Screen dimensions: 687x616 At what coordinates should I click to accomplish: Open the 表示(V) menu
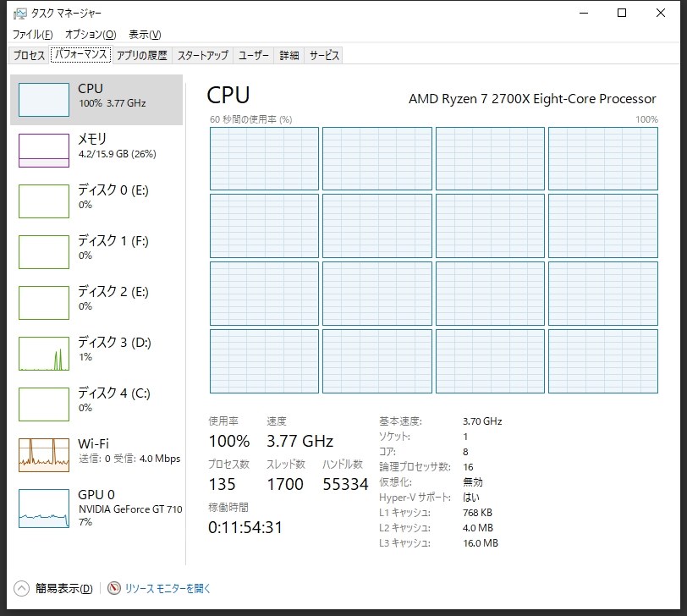[x=145, y=34]
